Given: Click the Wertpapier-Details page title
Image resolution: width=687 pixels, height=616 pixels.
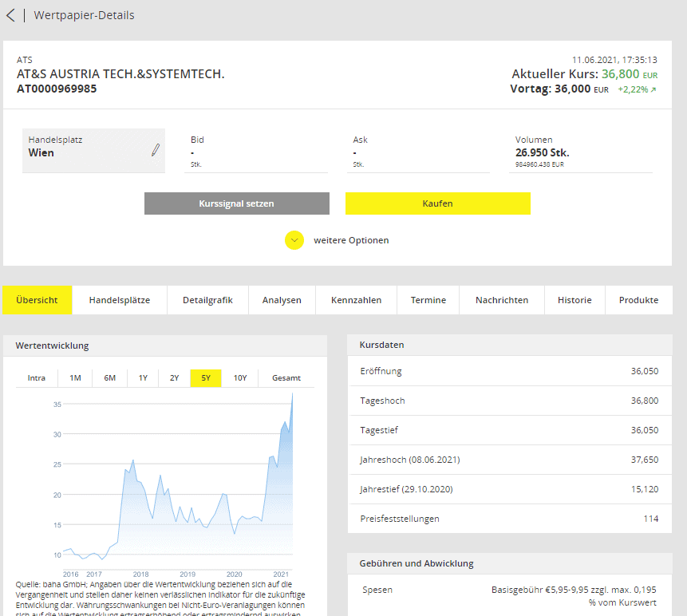Looking at the screenshot, I should click(84, 15).
